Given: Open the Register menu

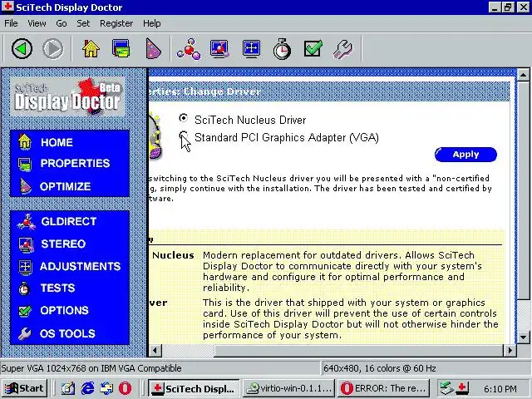Looking at the screenshot, I should pyautogui.click(x=116, y=23).
